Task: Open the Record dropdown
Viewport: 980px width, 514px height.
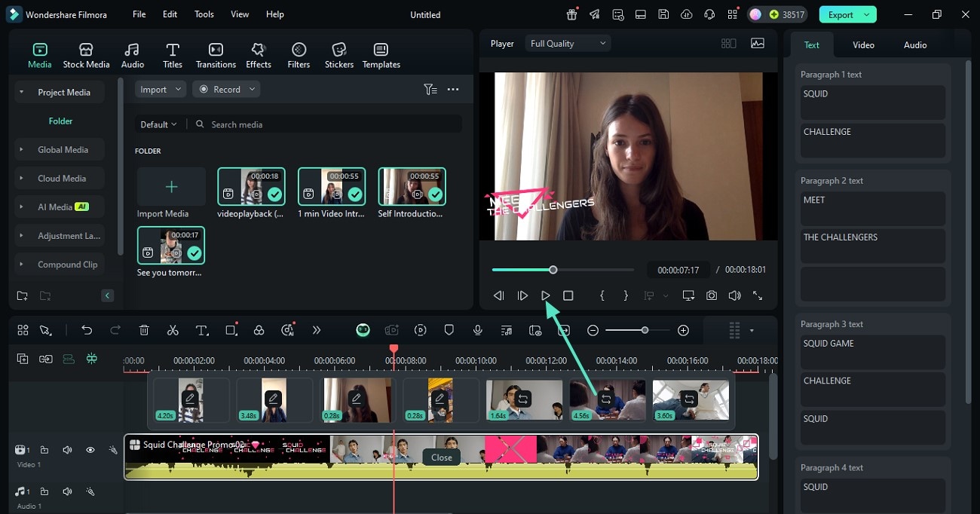Action: (226, 89)
